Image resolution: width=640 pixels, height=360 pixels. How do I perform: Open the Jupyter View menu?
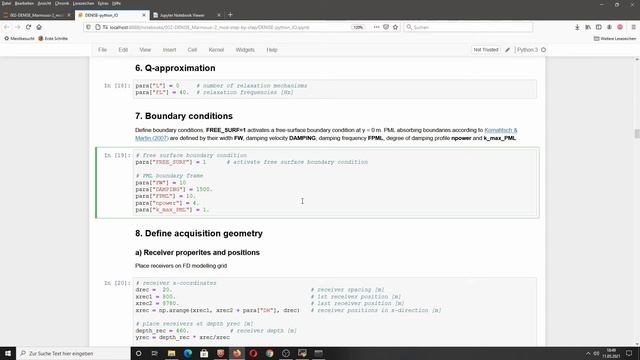pyautogui.click(x=145, y=50)
